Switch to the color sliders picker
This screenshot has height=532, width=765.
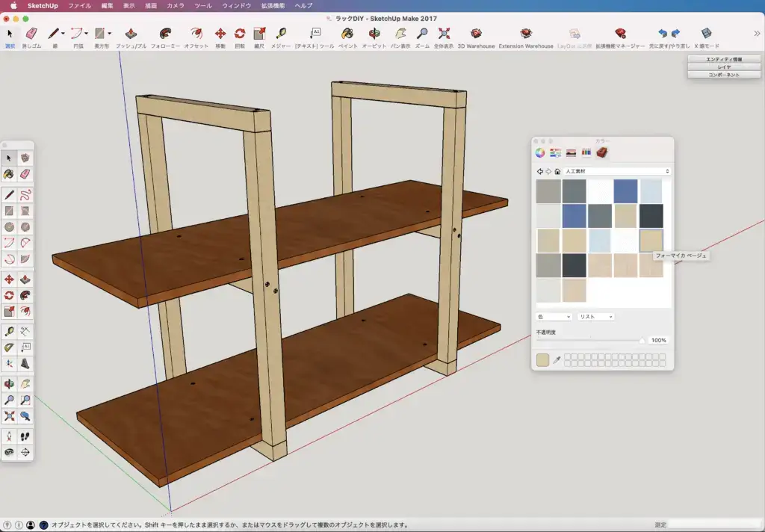point(555,152)
